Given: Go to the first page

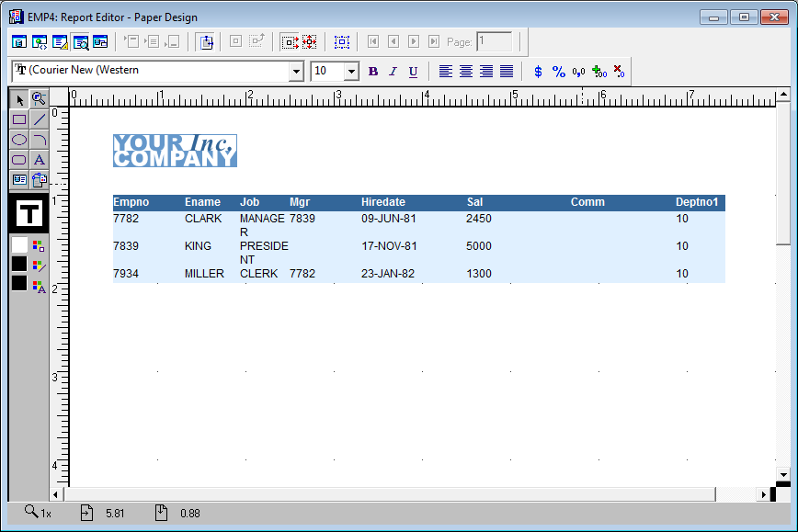Looking at the screenshot, I should click(373, 41).
